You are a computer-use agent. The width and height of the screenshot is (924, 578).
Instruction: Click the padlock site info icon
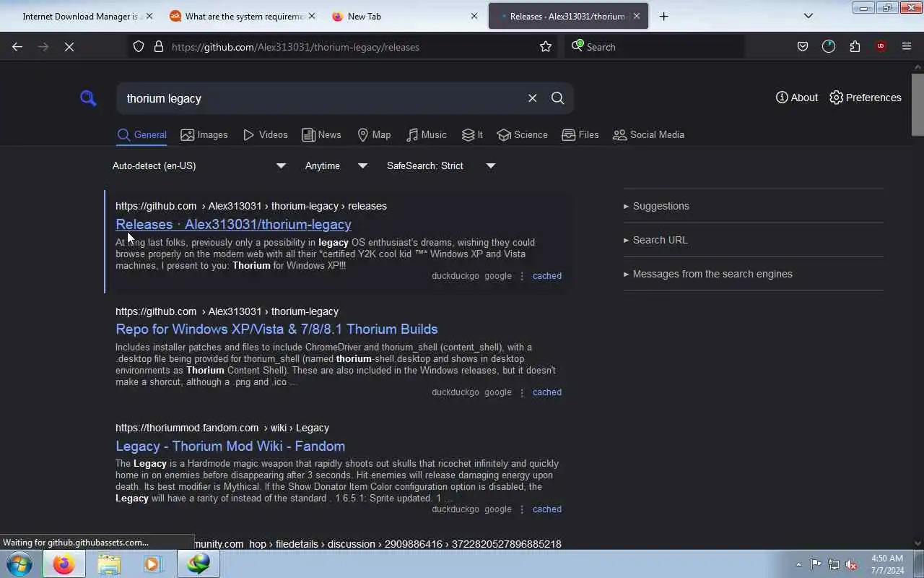click(x=159, y=47)
